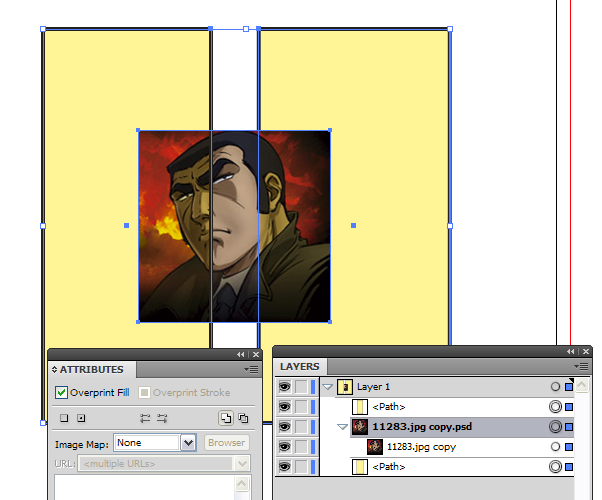Hide the <Path> directly below Layer 1

[284, 407]
